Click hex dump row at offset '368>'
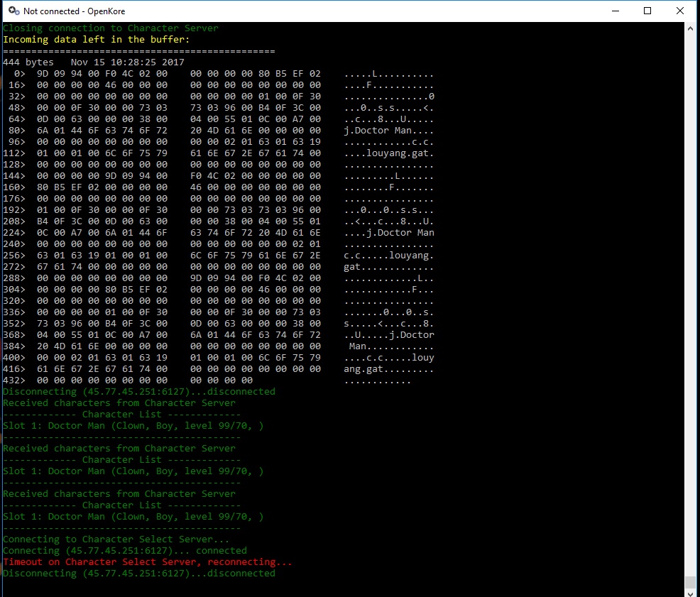Image resolution: width=700 pixels, height=597 pixels. 219,335
